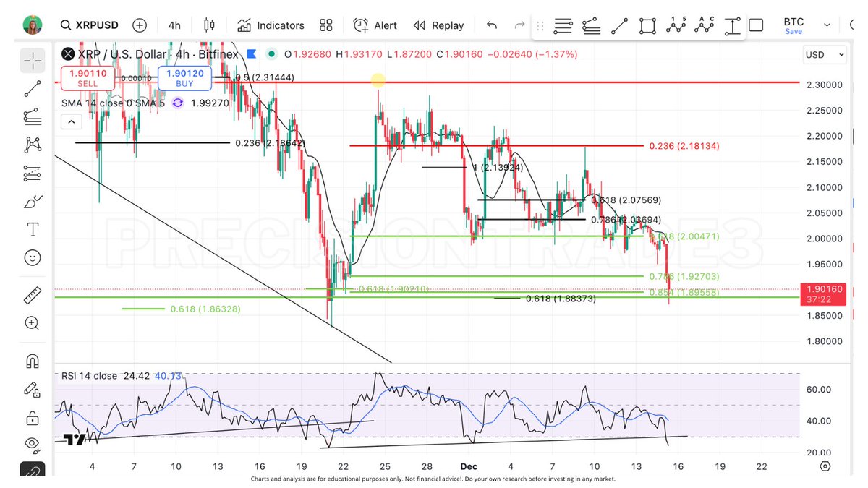Select the rectangle tool in favorites bar
Viewport: 868px width, 488px height.
[x=647, y=26]
